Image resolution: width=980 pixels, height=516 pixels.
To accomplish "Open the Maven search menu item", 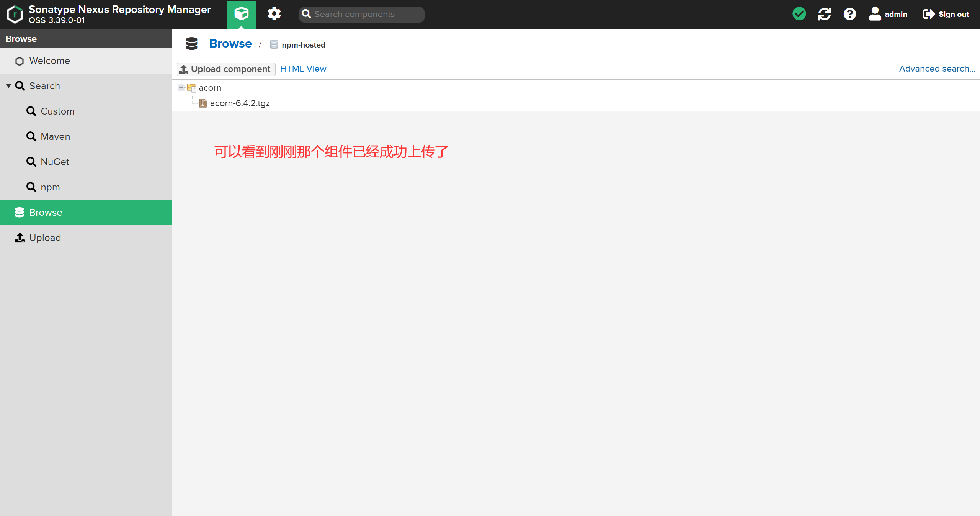I will 55,136.
